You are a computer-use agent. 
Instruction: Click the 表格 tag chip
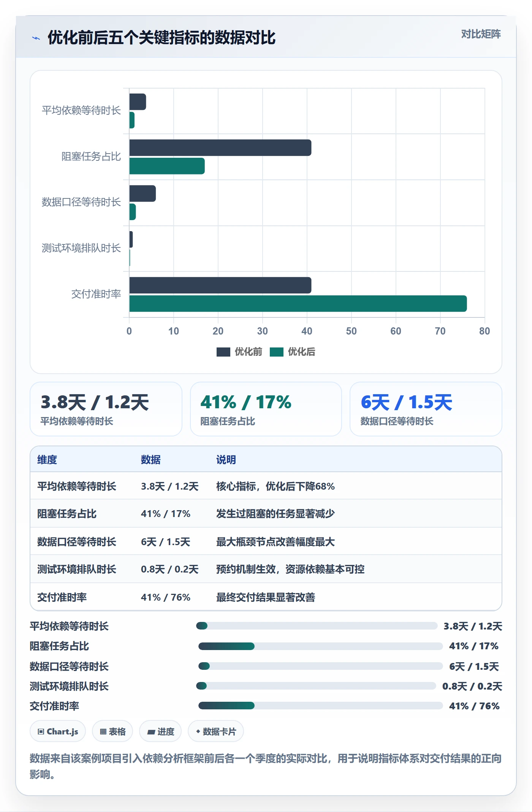(112, 731)
